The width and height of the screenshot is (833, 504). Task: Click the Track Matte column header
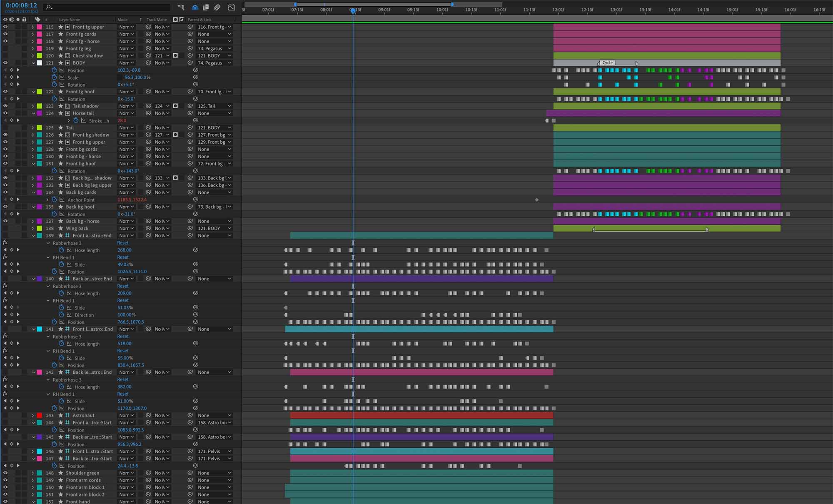click(x=157, y=20)
